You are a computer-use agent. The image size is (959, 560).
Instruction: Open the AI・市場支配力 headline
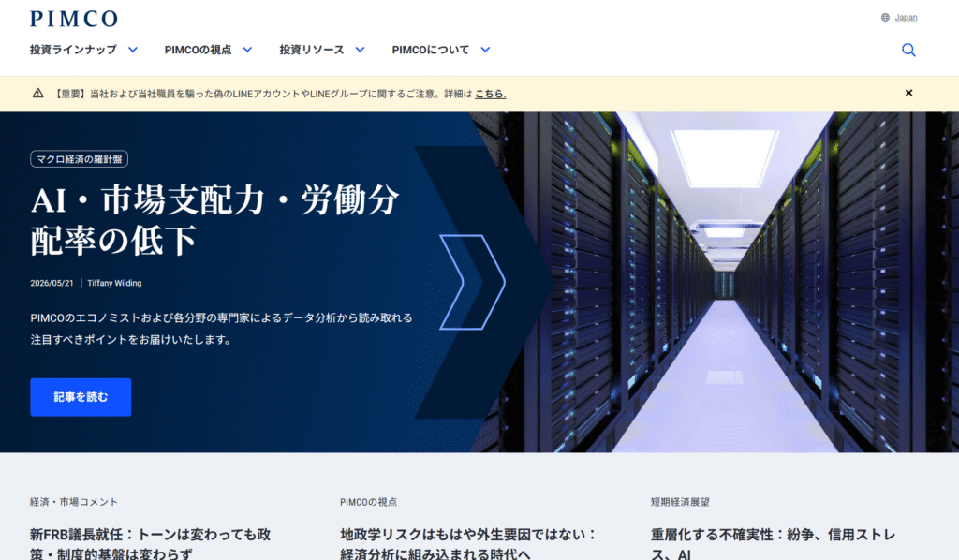point(214,219)
